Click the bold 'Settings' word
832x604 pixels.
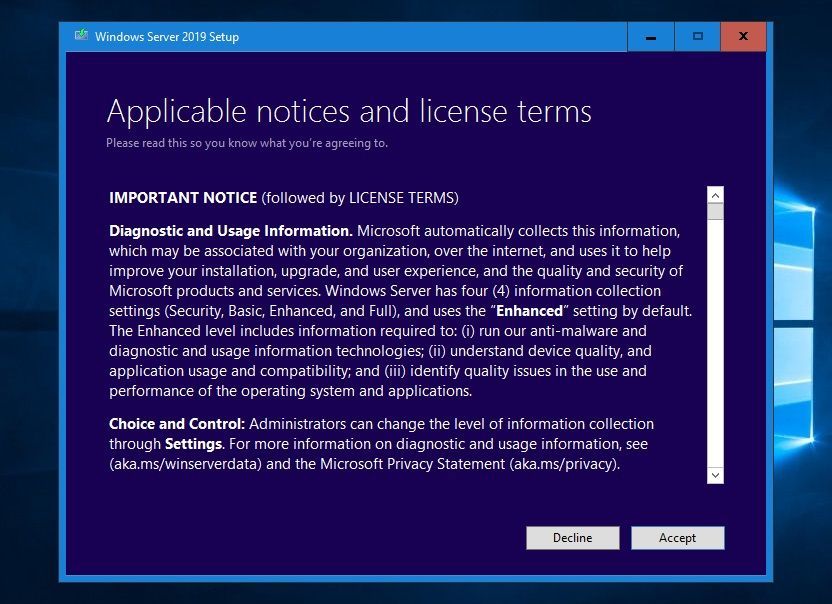(x=194, y=444)
